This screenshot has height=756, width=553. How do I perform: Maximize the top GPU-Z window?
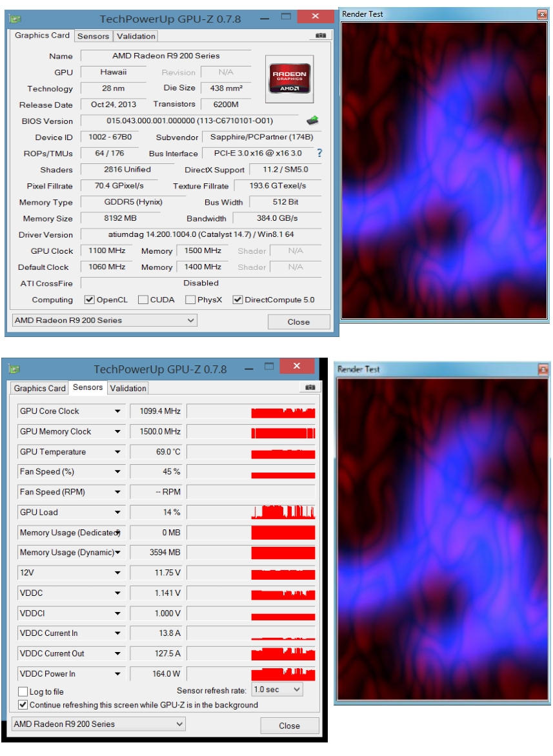[286, 17]
